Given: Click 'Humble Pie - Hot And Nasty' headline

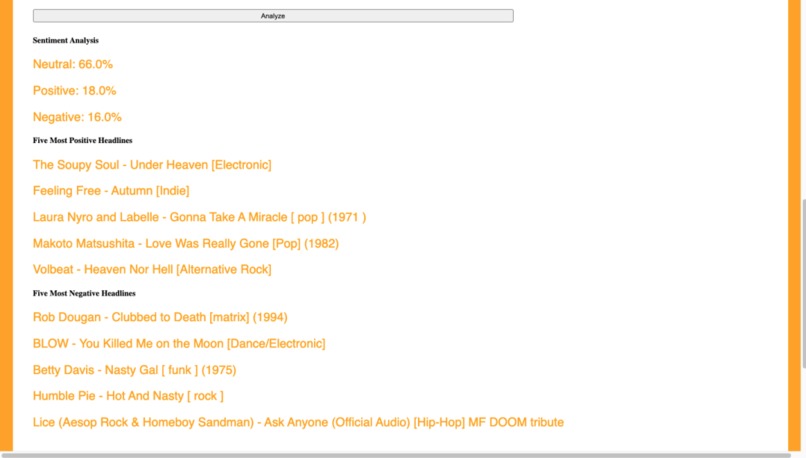Looking at the screenshot, I should [128, 396].
